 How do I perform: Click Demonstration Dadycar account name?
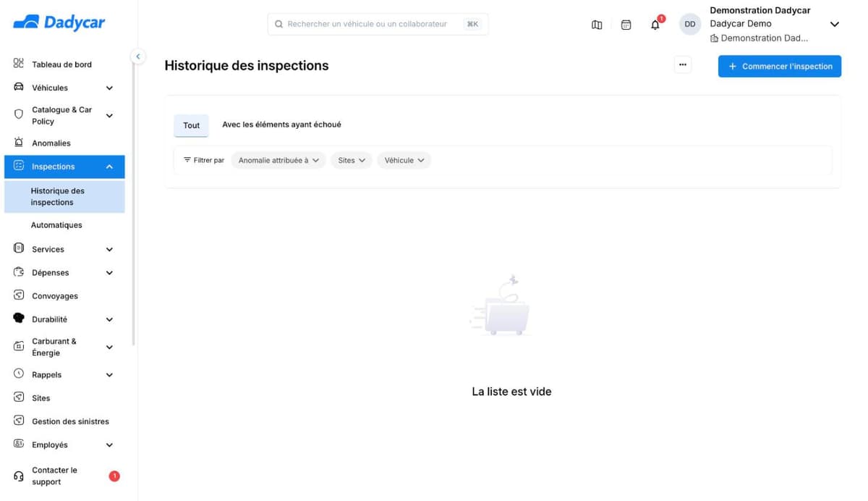759,10
